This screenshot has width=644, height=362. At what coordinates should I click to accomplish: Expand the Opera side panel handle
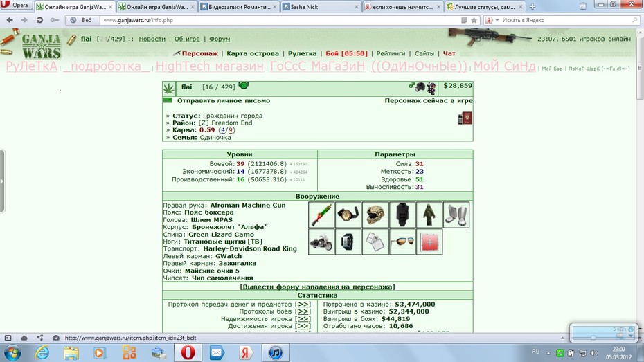point(2,181)
